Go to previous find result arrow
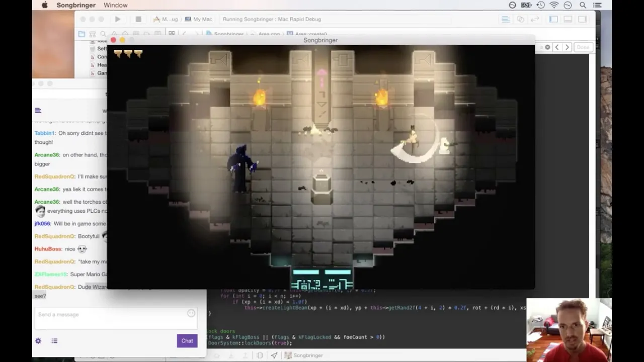644x362 pixels. (556, 47)
